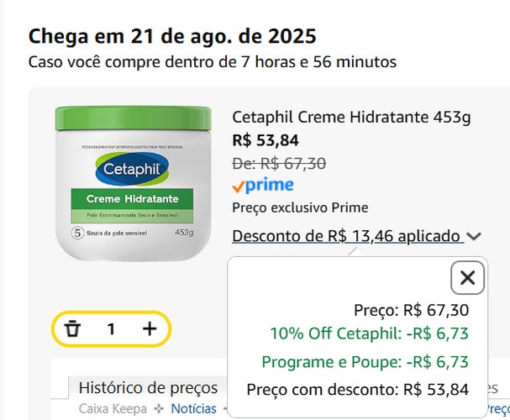Click the Keepa box move handle icon
The width and height of the screenshot is (510, 420).
(x=157, y=408)
